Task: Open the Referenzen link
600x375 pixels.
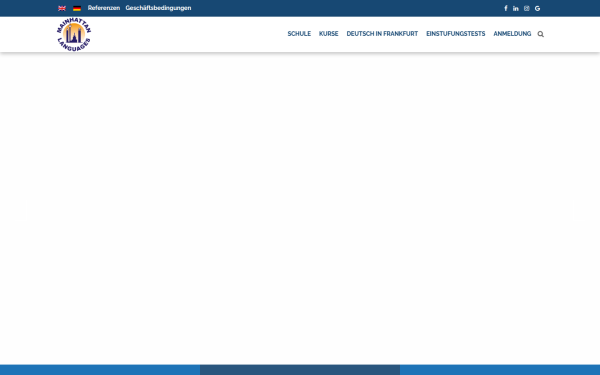Action: (104, 8)
